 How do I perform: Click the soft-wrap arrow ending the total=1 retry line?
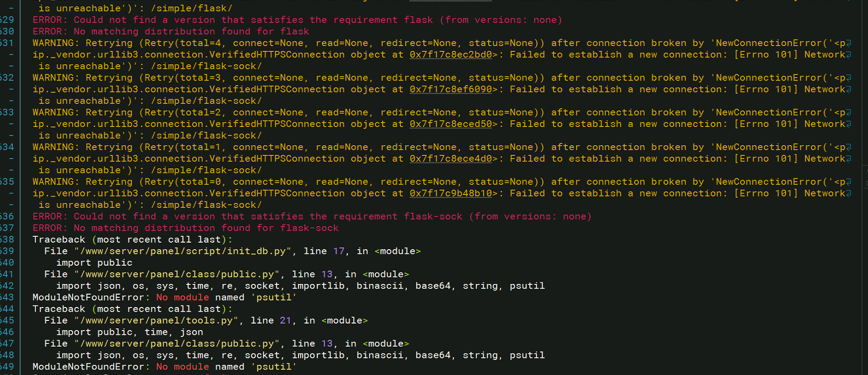point(849,147)
